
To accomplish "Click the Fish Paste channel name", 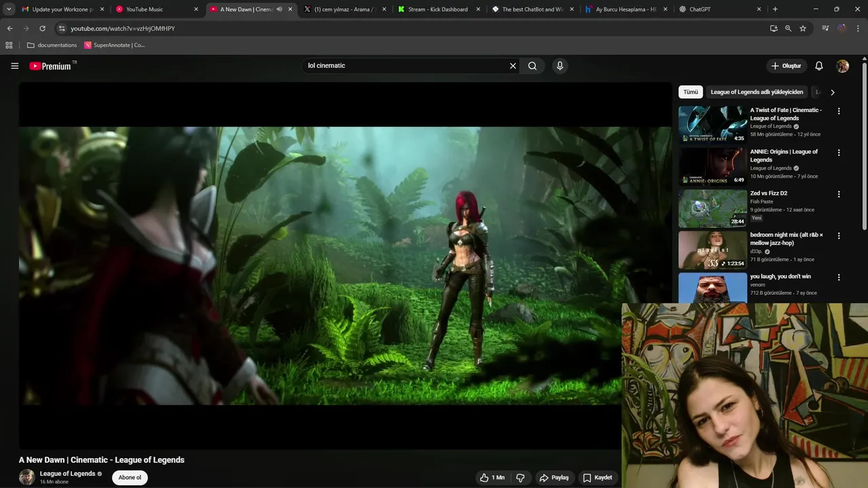I will [x=762, y=201].
